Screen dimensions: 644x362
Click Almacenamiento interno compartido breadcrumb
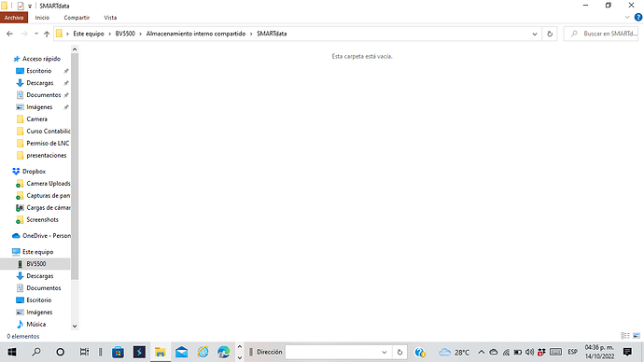(195, 34)
